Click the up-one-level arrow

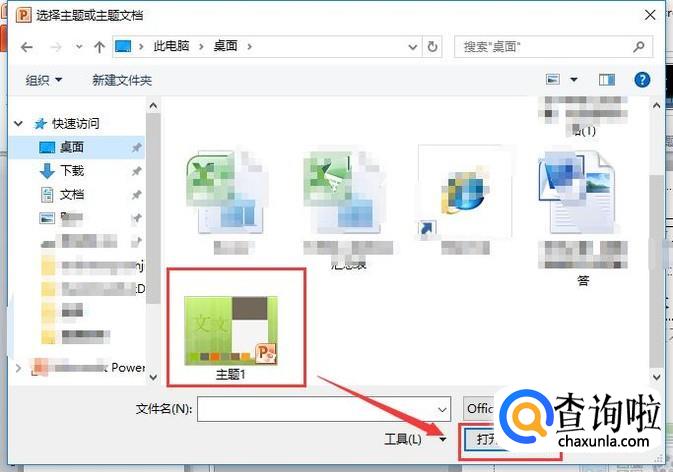click(x=99, y=47)
